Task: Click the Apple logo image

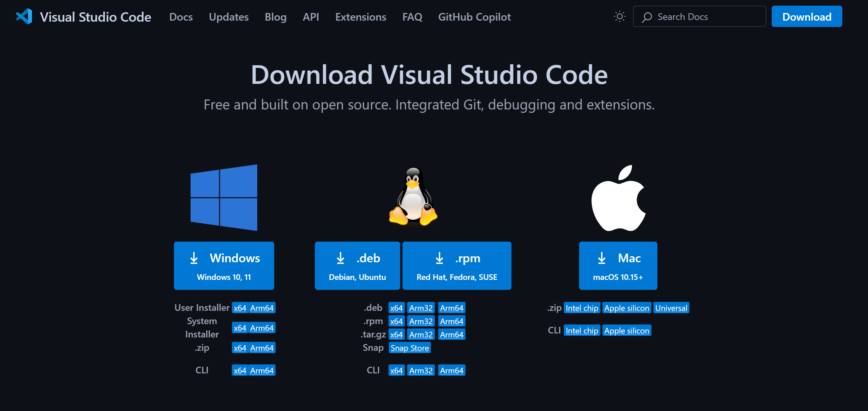Action: coord(618,198)
